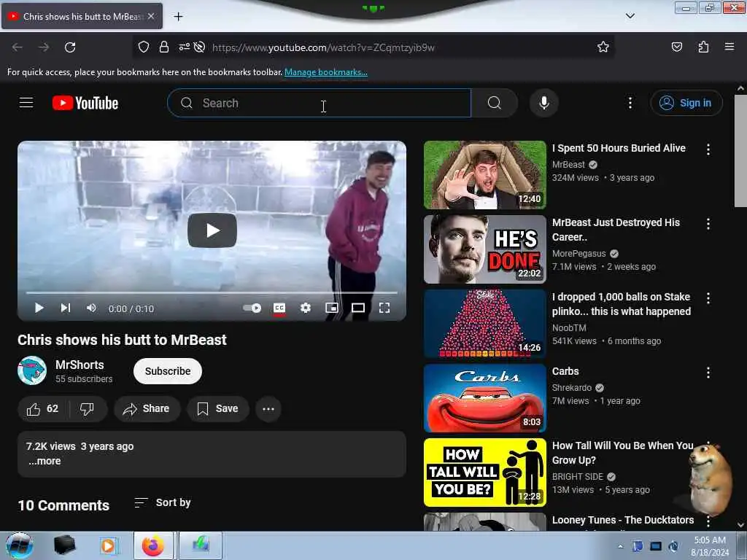Click the Sign in button
The image size is (747, 560).
coord(686,103)
